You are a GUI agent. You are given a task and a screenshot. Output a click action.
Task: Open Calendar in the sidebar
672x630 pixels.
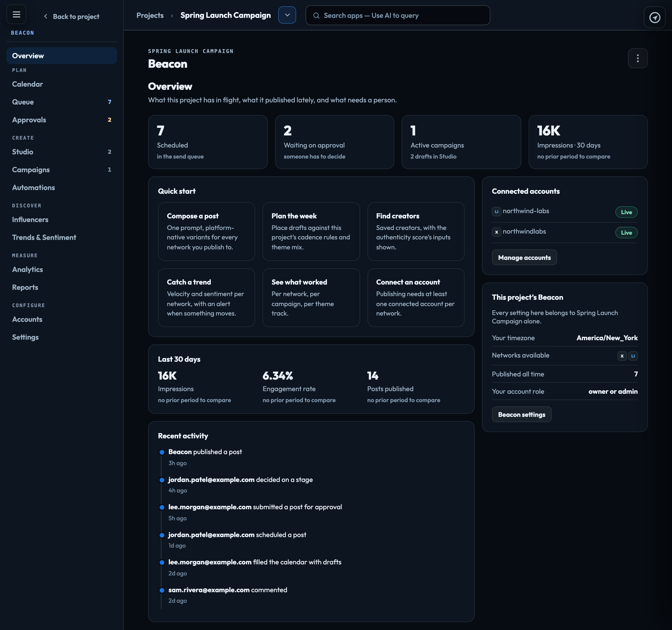click(61, 84)
